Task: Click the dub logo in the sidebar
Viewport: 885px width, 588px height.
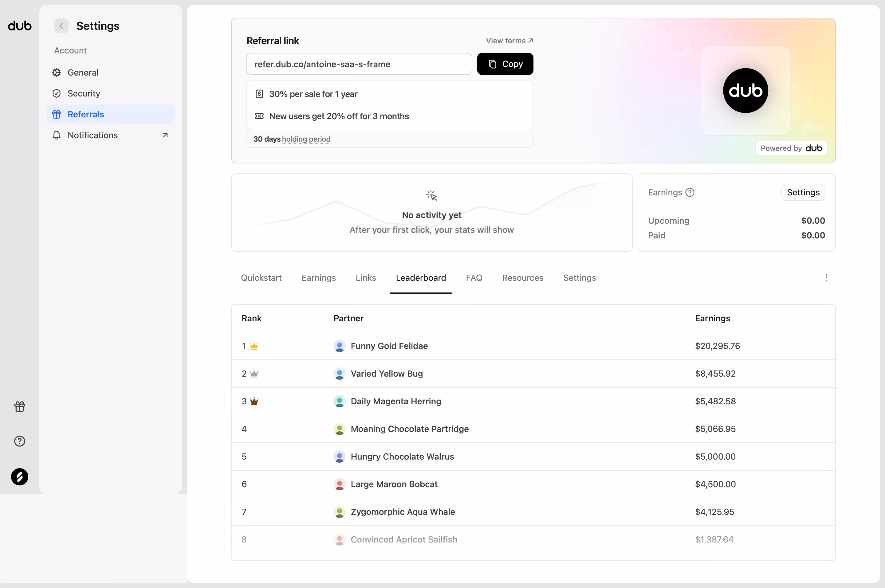Action: (x=19, y=26)
